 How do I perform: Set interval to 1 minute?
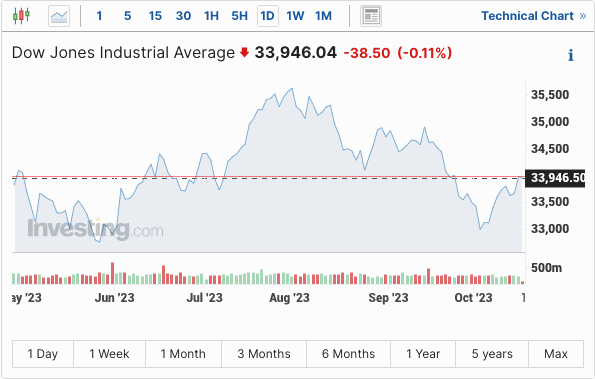pyautogui.click(x=99, y=16)
